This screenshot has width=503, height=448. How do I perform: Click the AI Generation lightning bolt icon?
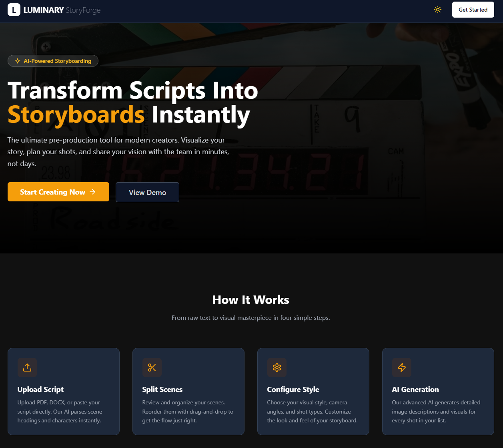coord(402,367)
